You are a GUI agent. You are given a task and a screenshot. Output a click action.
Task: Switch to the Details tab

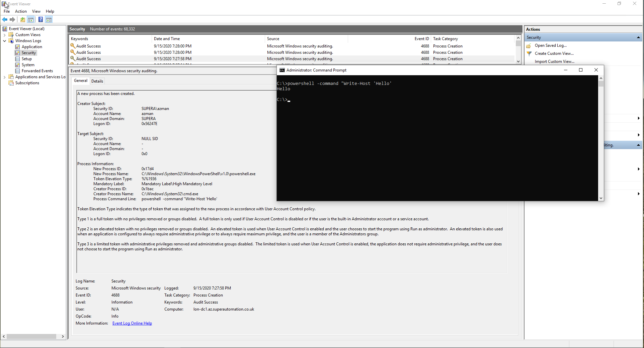pos(97,81)
